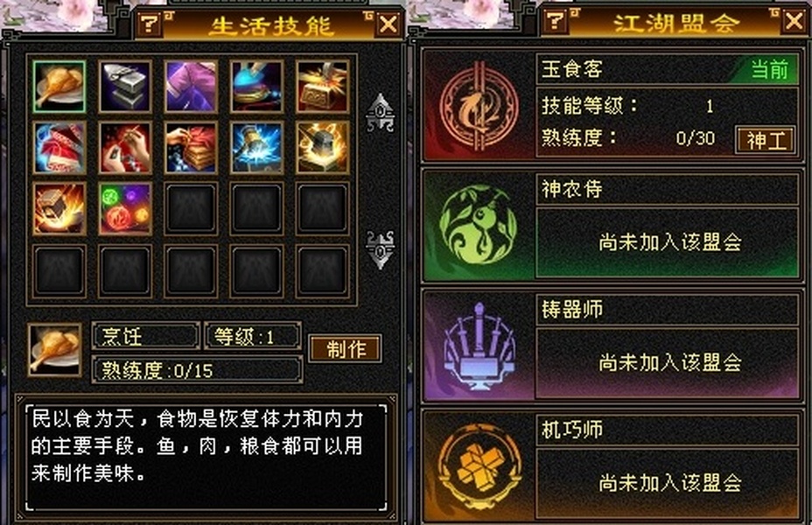Select the blue potion alchemy skill icon
This screenshot has height=525, width=812.
(257, 87)
